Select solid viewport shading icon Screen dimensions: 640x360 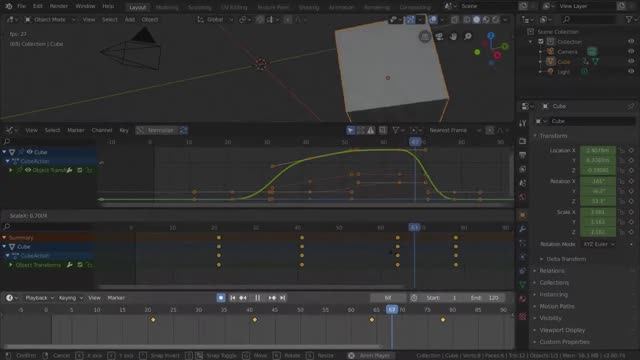click(476, 19)
